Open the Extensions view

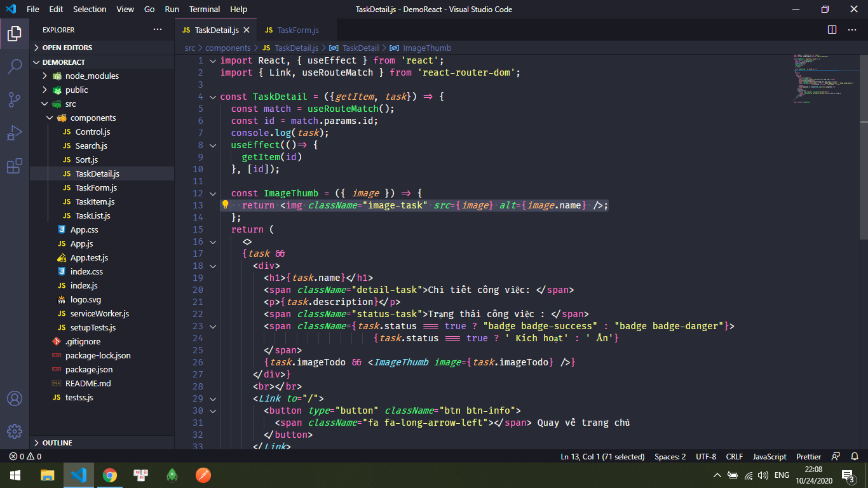(x=15, y=166)
